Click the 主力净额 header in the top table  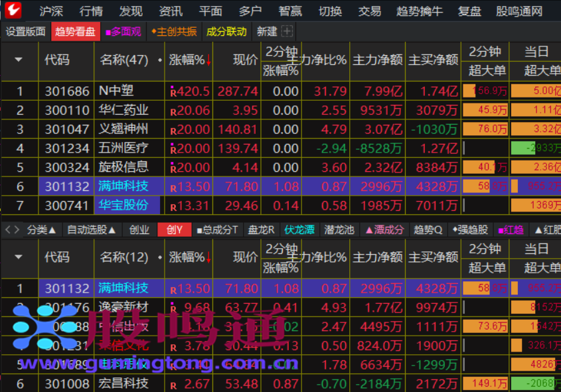(x=378, y=60)
